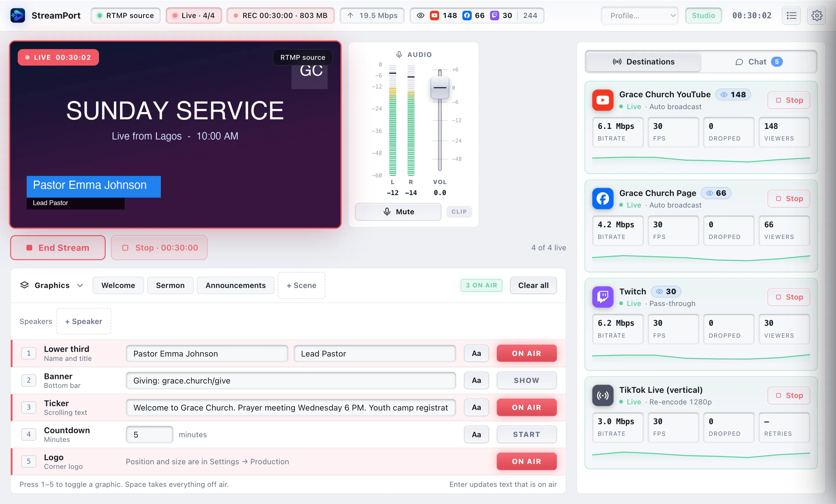Image resolution: width=836 pixels, height=504 pixels.
Task: Take Lower third off air
Action: coord(527,353)
